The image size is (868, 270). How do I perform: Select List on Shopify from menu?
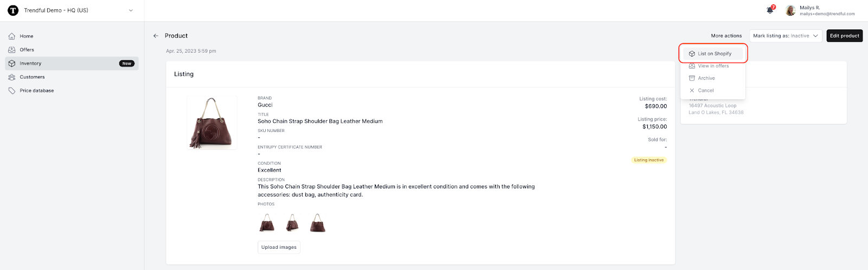[x=713, y=54]
